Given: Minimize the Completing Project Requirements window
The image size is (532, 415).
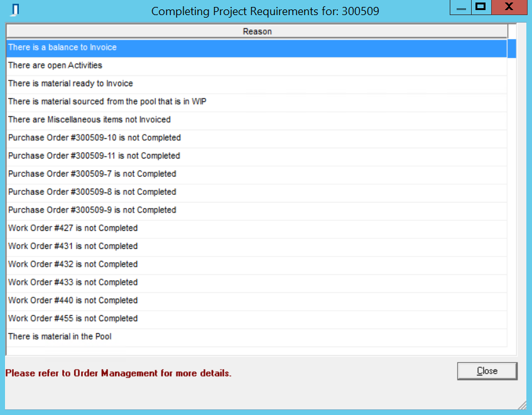Looking at the screenshot, I should coord(461,8).
